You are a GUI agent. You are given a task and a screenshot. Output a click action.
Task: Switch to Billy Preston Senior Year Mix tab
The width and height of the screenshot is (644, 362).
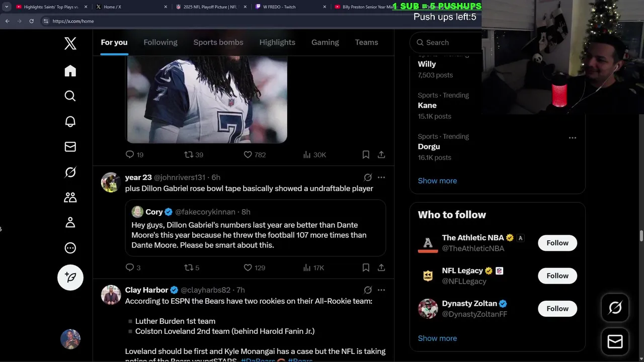pyautogui.click(x=367, y=7)
